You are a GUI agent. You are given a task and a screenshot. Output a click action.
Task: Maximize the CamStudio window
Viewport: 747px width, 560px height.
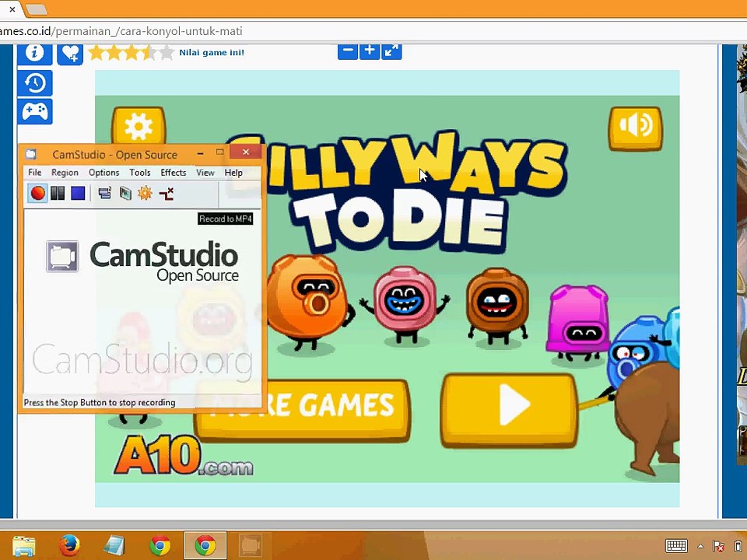point(219,152)
